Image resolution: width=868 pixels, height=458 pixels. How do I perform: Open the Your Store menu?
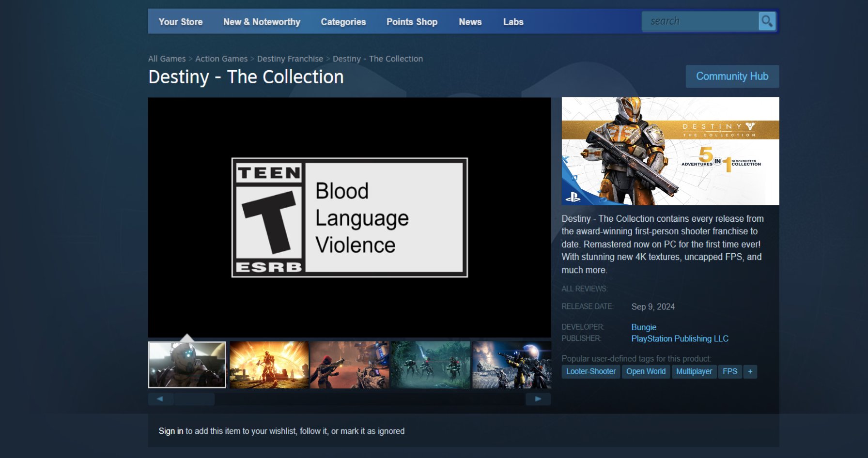[181, 22]
